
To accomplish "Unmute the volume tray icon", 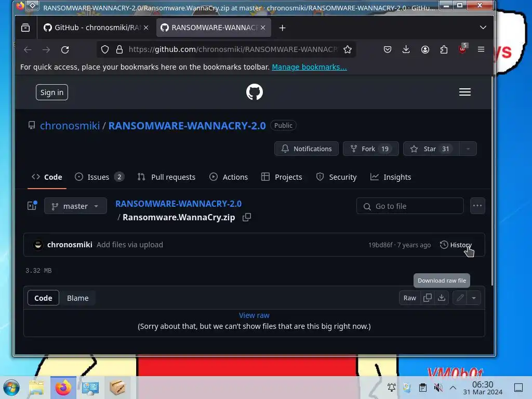I will pyautogui.click(x=438, y=388).
